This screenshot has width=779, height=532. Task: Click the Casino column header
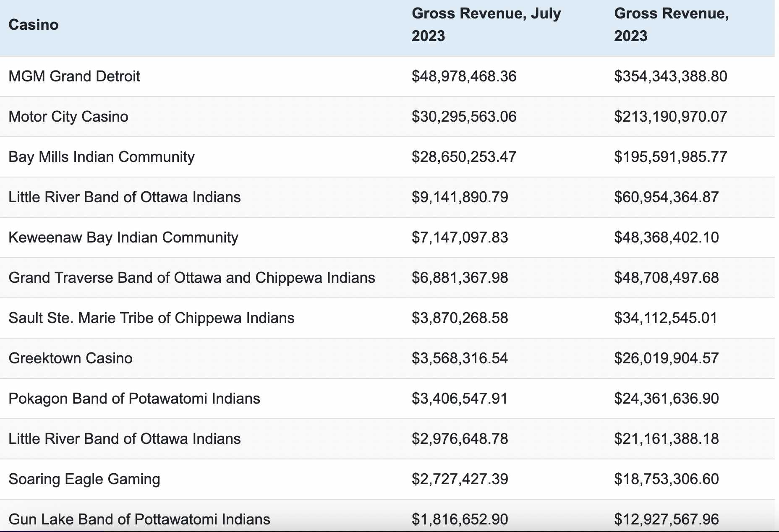[x=34, y=25]
